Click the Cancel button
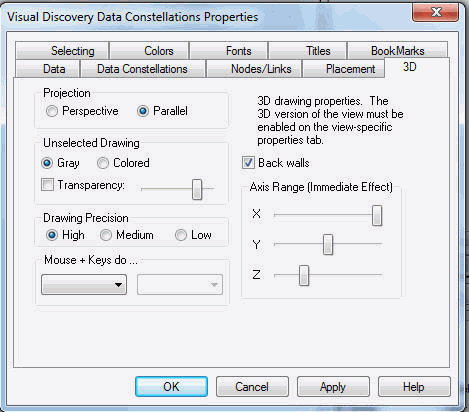The width and height of the screenshot is (469, 412). pyautogui.click(x=252, y=387)
